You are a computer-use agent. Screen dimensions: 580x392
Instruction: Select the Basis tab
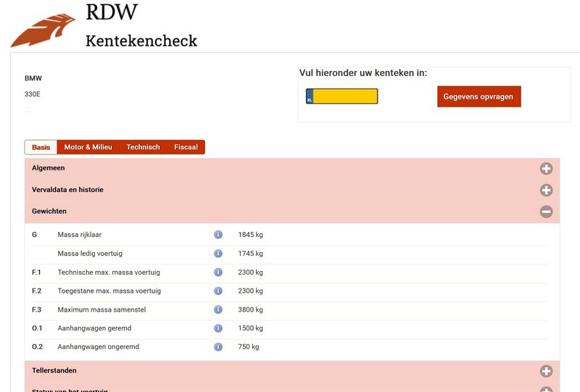point(41,147)
